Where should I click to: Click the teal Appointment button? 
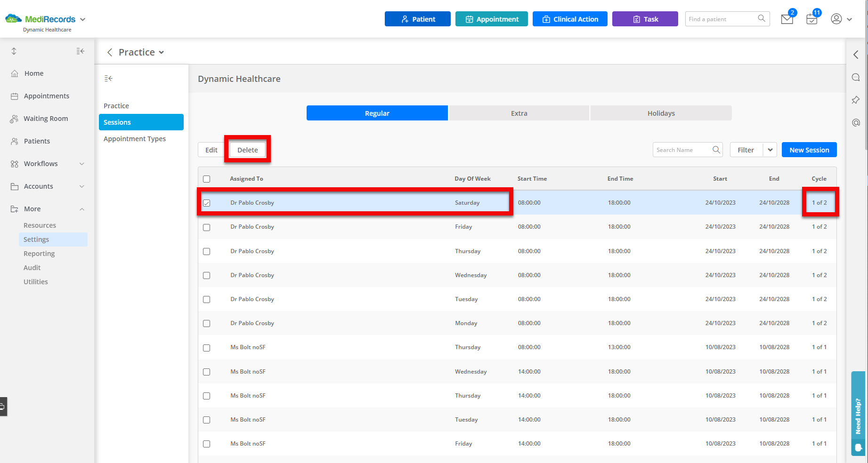492,19
